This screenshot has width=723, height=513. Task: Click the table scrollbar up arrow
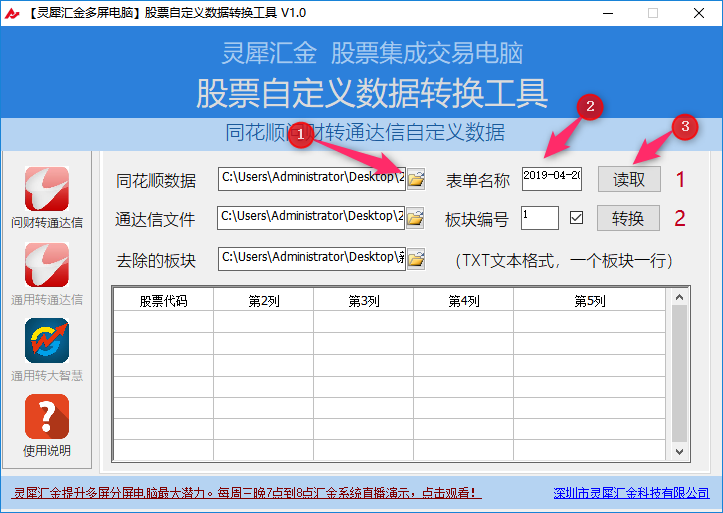[x=679, y=297]
